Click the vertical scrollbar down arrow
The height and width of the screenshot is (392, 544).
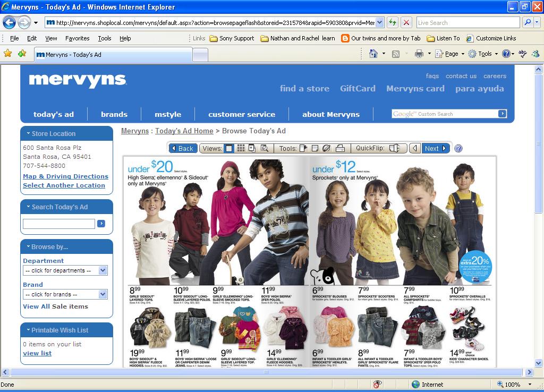click(x=539, y=363)
